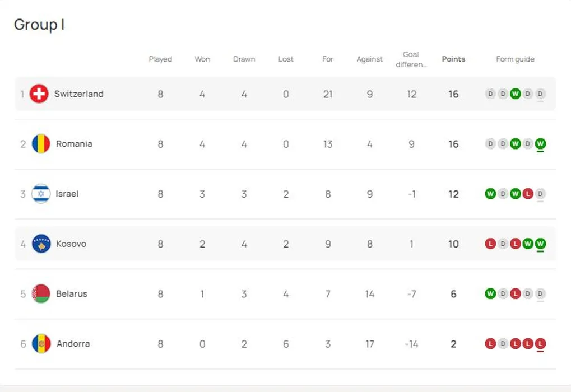
Task: Click the Kosovo flag icon
Action: click(41, 244)
